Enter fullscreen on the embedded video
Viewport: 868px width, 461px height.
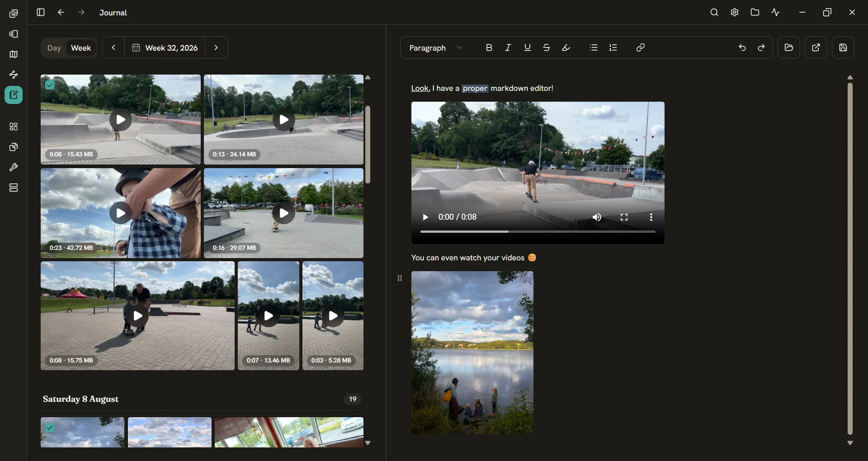click(x=624, y=217)
